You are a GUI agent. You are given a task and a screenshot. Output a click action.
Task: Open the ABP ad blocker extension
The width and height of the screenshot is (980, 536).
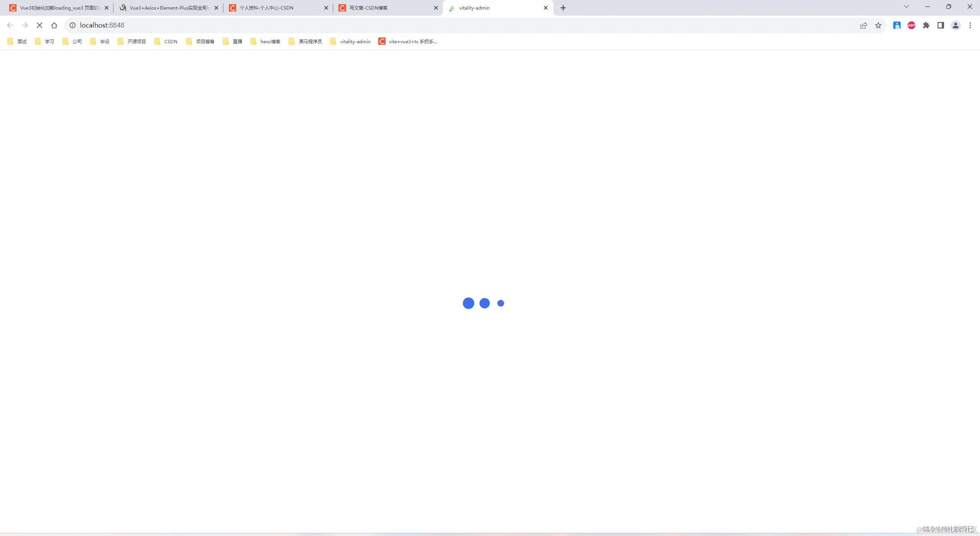point(911,25)
